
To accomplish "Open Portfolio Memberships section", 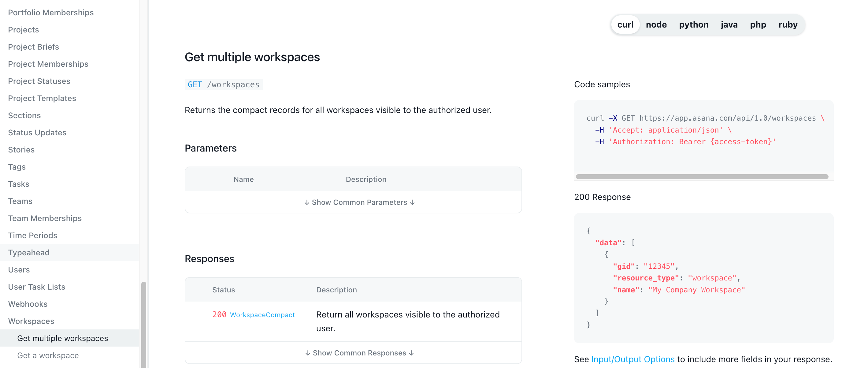I will coord(50,13).
